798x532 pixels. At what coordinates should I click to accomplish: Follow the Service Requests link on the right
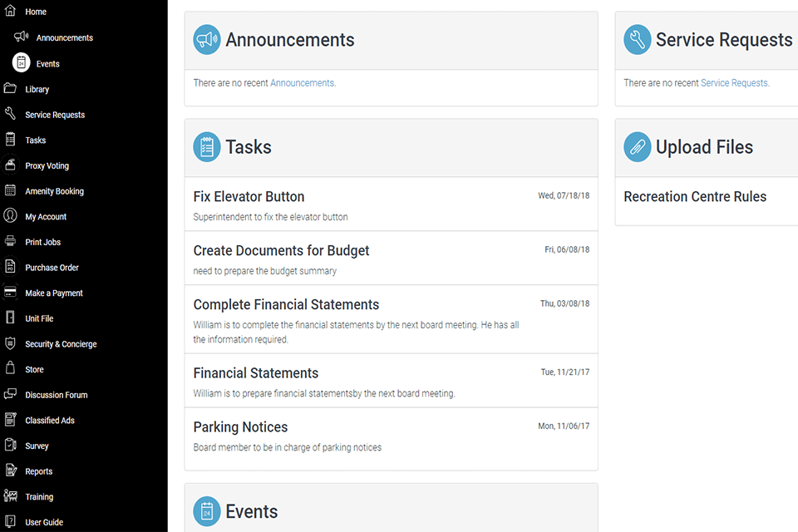(735, 82)
